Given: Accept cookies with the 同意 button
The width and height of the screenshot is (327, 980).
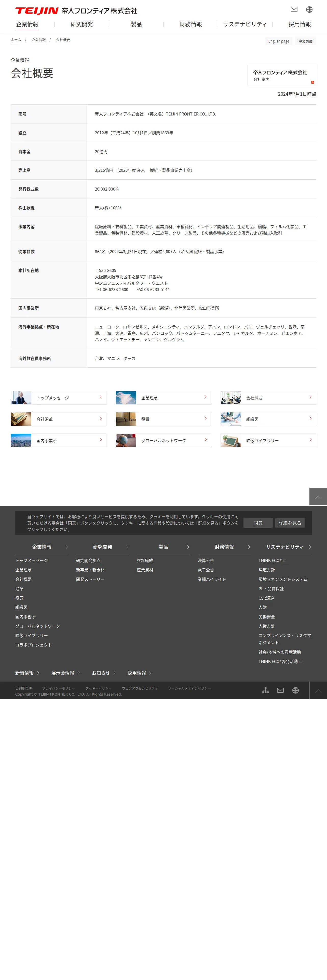Looking at the screenshot, I should [258, 523].
